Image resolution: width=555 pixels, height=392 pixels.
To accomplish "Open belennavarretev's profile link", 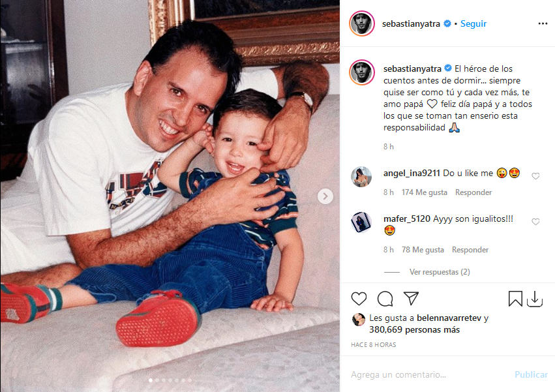I will click(x=449, y=318).
